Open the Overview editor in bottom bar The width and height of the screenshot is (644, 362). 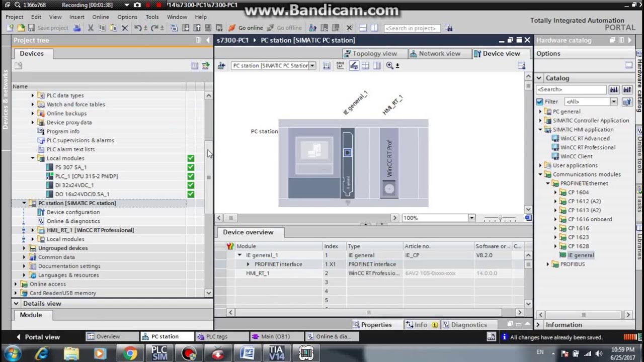pos(112,337)
